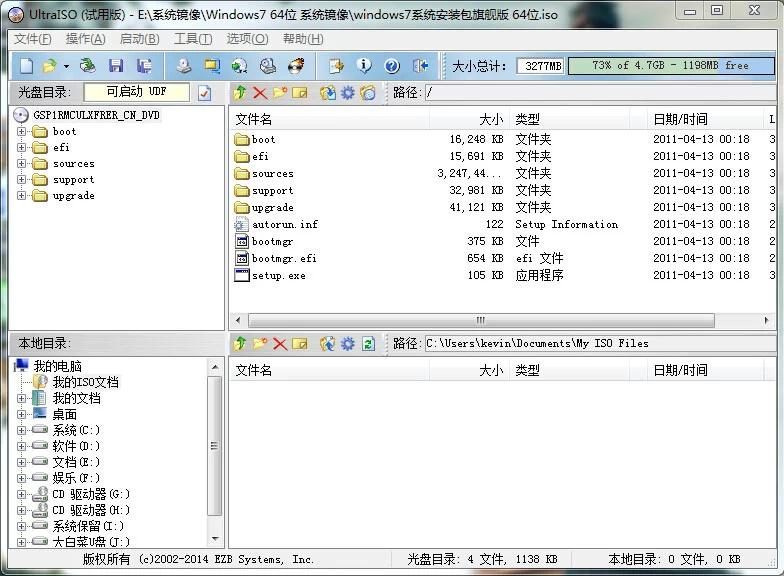Select GSP1RMCULXFRER_CN_DVD root in disc tree
The image size is (784, 576).
(96, 116)
